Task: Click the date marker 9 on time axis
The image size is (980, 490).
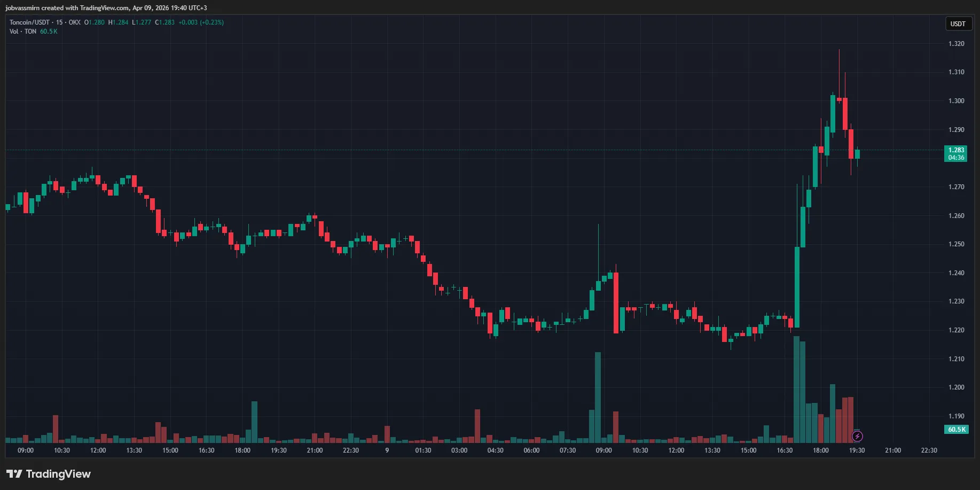Action: (387, 450)
